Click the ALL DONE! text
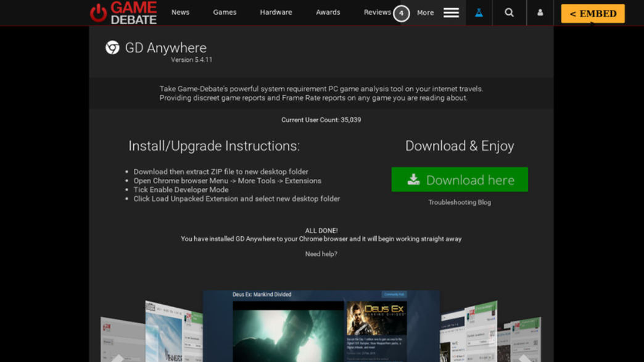The image size is (644, 362). (321, 231)
